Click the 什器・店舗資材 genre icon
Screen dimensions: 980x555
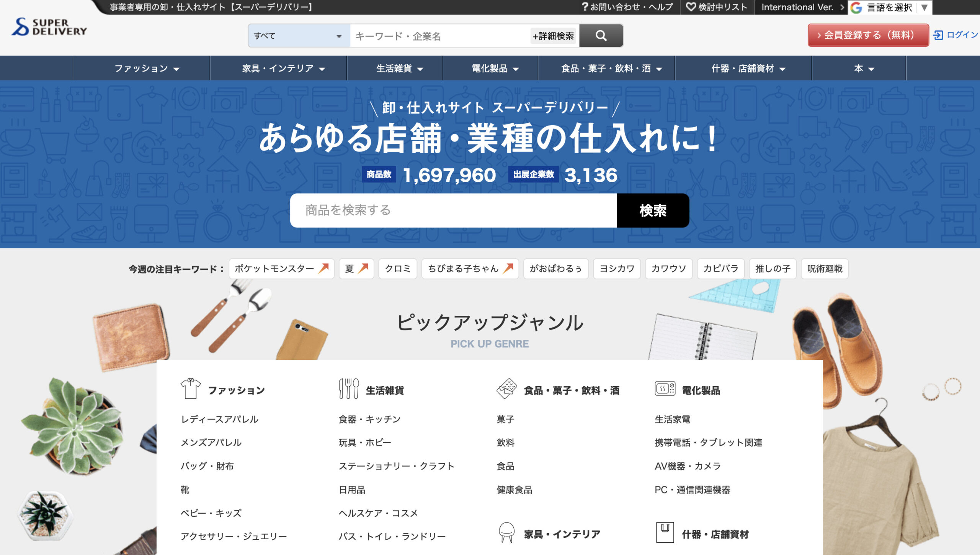click(665, 532)
